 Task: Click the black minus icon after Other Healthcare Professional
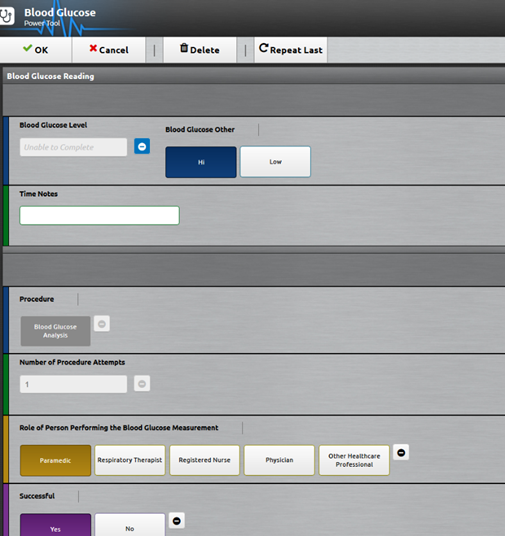coord(401,452)
